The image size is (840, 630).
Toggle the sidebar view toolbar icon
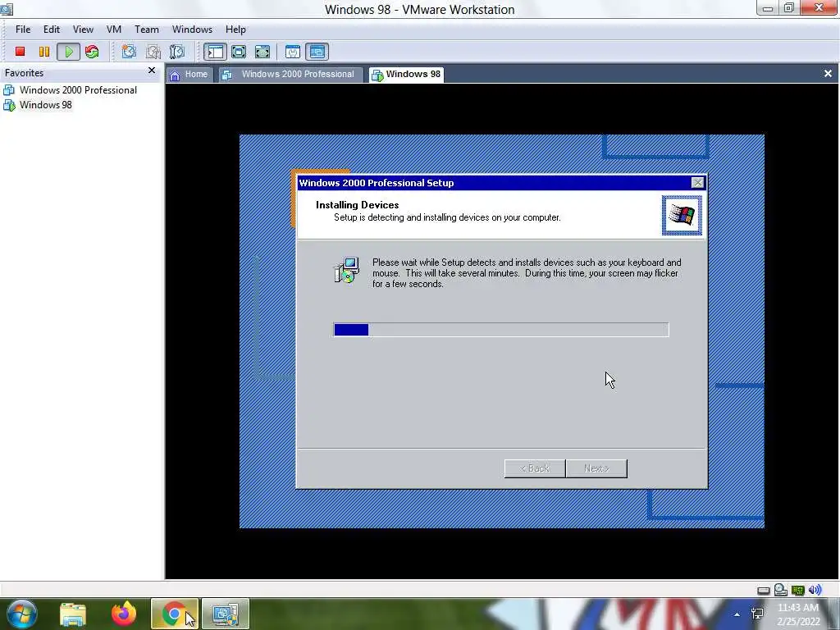click(x=215, y=52)
